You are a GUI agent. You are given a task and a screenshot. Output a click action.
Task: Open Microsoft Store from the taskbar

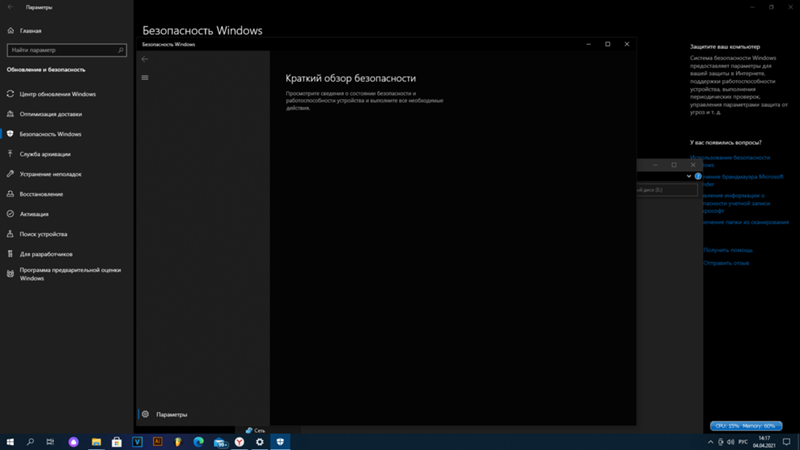point(117,442)
